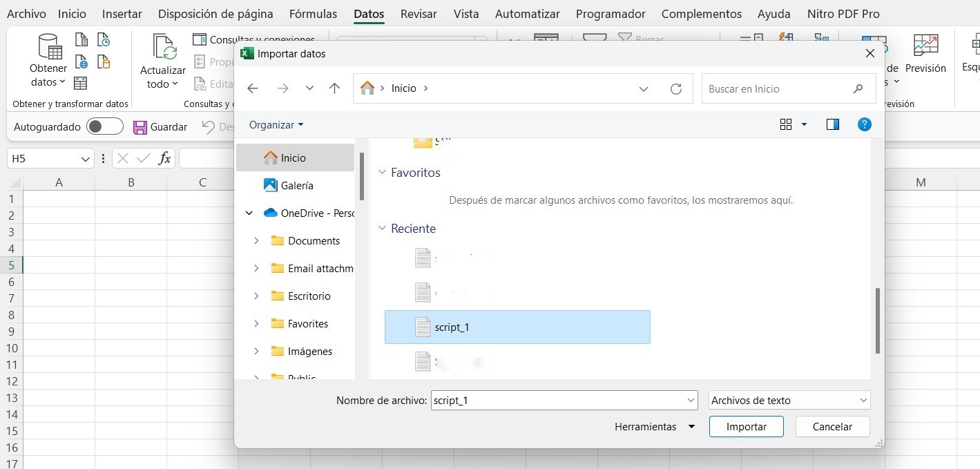Toggle the Autoguardado switch
980x469 pixels.
[105, 126]
